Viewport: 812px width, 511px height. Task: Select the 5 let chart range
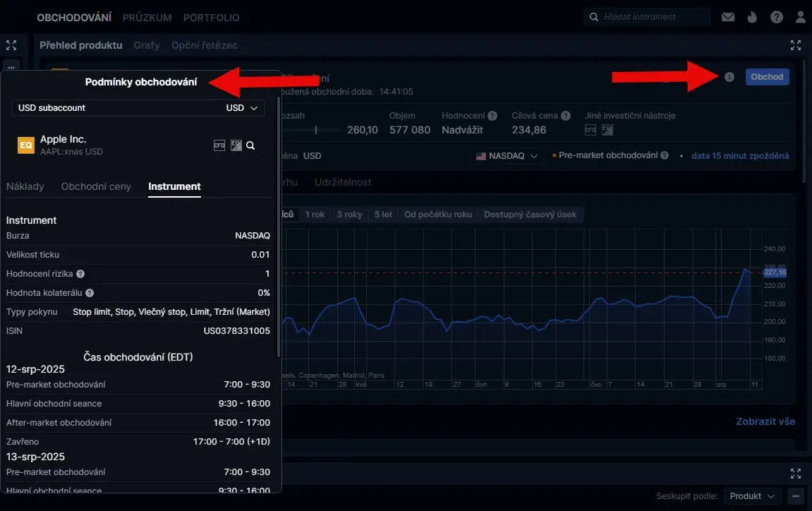pyautogui.click(x=383, y=215)
